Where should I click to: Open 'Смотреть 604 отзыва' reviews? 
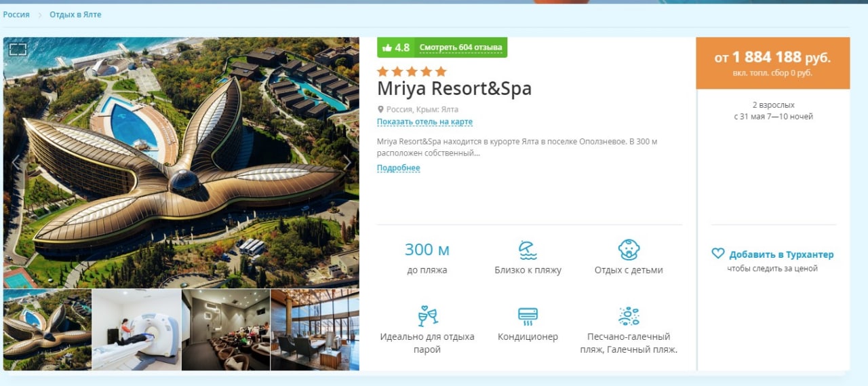[460, 47]
